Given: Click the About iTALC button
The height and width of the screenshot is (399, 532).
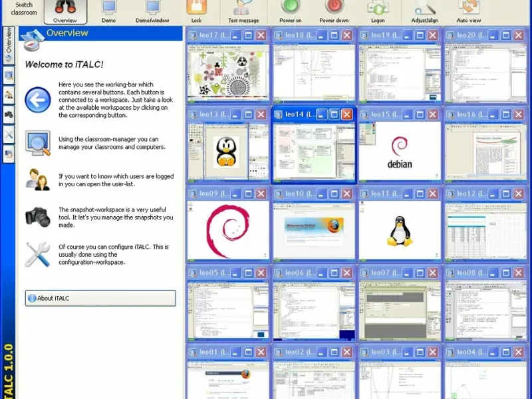Looking at the screenshot, I should (x=100, y=298).
